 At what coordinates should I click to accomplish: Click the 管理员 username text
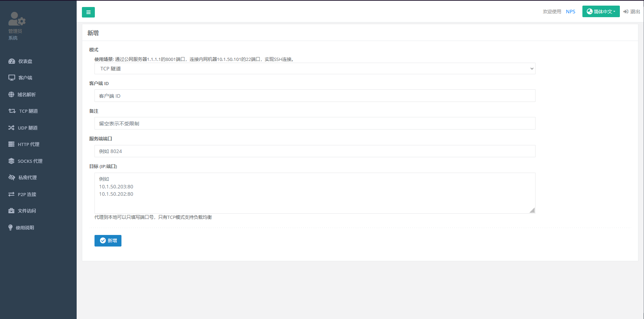coord(15,31)
